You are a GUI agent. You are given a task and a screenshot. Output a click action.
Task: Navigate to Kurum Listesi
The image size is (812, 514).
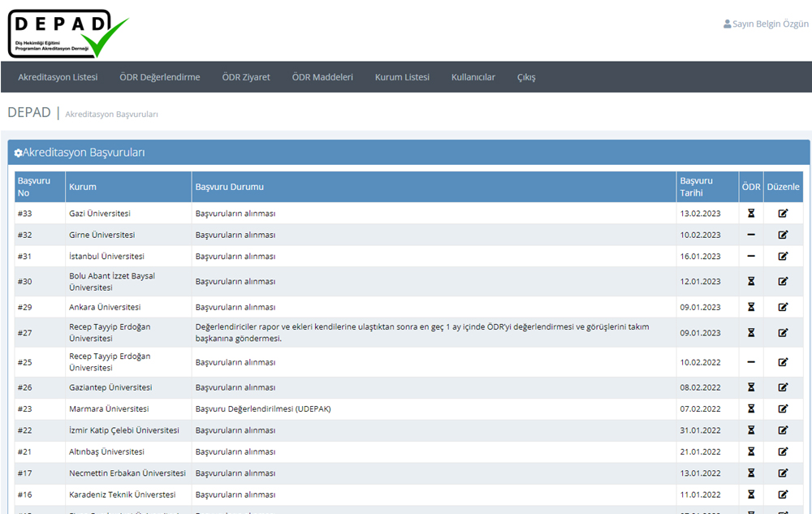402,77
